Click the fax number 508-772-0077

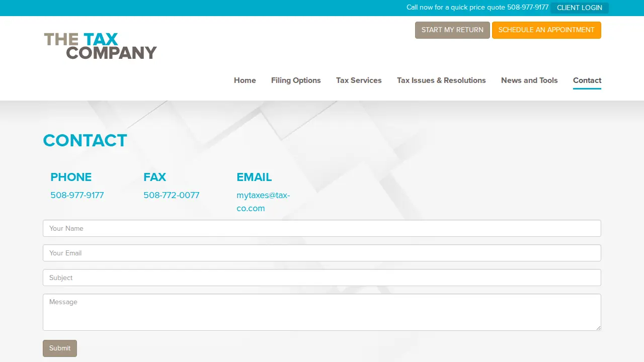172,195
